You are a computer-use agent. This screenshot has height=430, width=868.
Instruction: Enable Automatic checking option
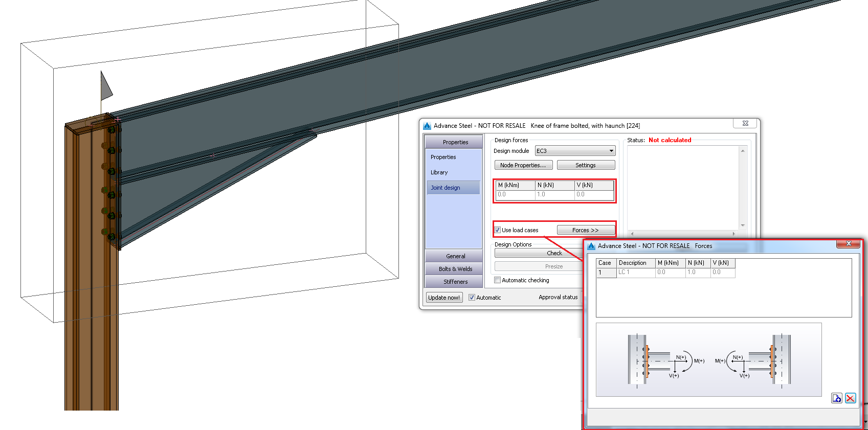(497, 280)
